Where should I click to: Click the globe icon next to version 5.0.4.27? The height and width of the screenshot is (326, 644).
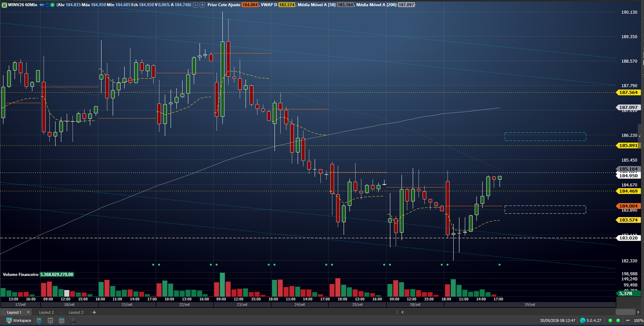click(582, 320)
